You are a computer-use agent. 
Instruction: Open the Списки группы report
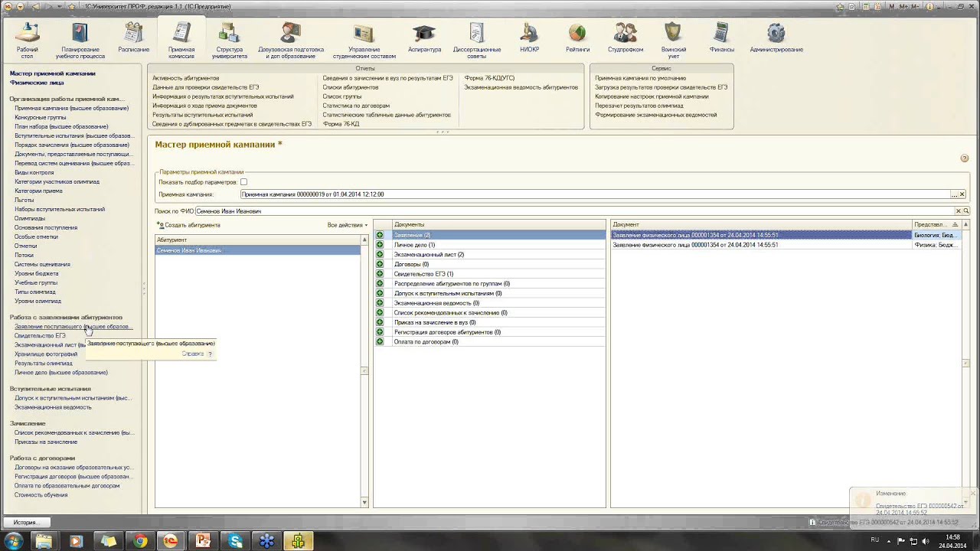pos(341,96)
